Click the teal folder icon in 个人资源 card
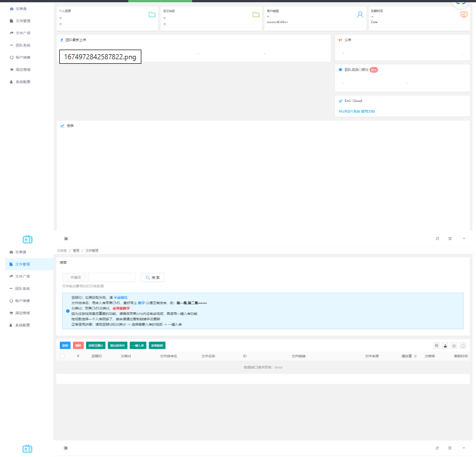This screenshot has width=476, height=457. 152,15
